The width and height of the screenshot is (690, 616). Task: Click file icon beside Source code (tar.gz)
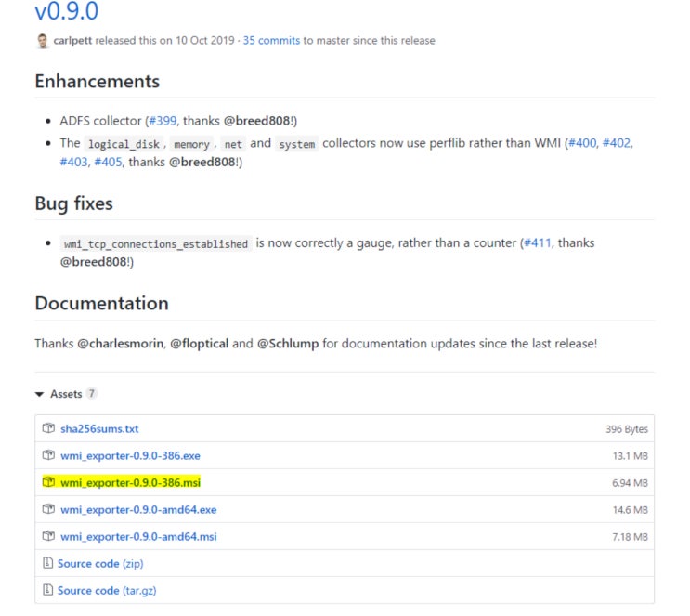click(x=48, y=591)
